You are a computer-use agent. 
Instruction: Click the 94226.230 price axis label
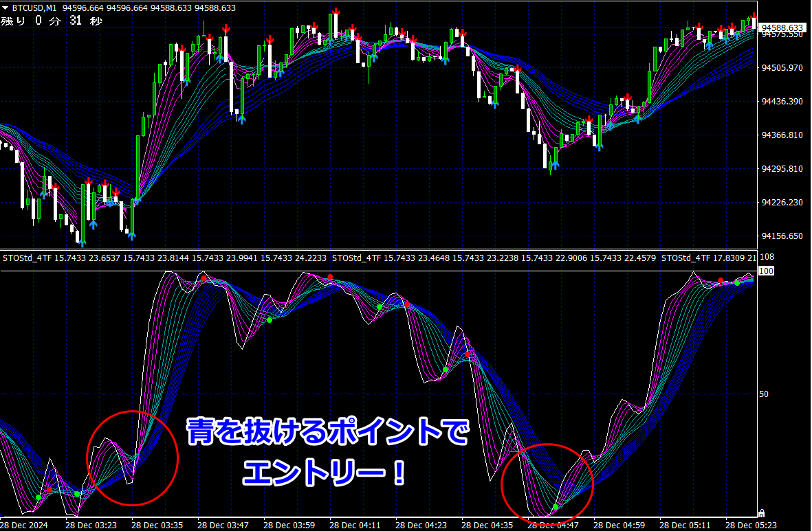(782, 203)
